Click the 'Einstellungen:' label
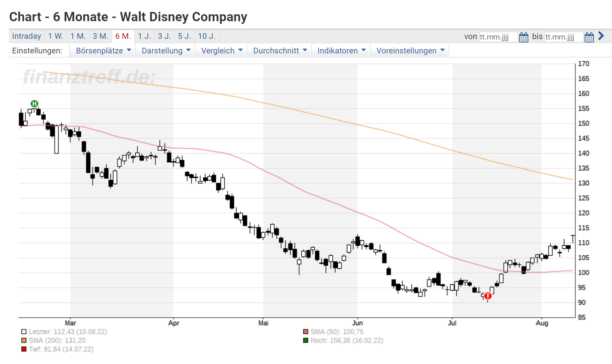Viewport: 612px width, 364px height. tap(37, 51)
